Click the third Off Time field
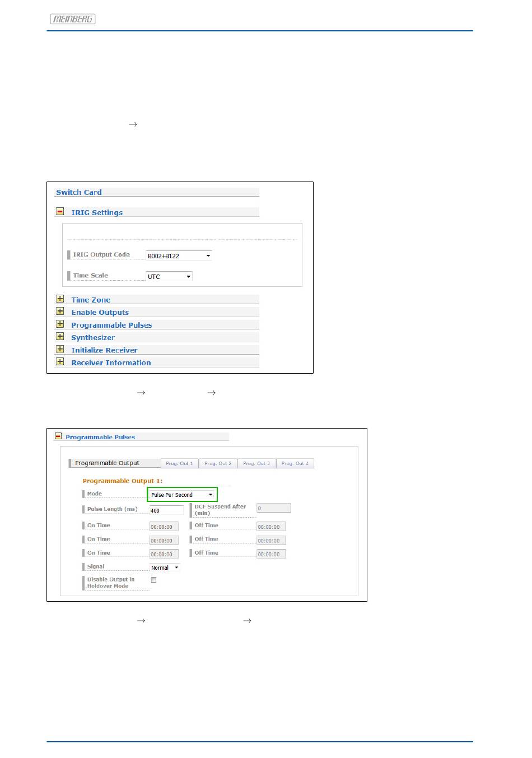Viewport: 532px width, 758px height. coord(272,554)
